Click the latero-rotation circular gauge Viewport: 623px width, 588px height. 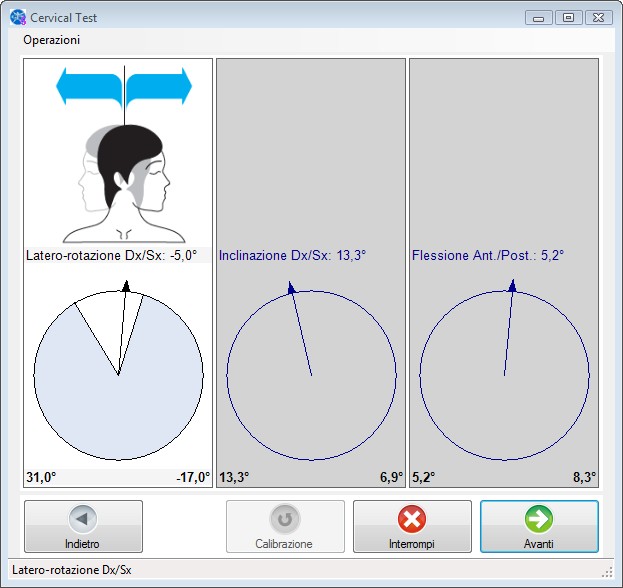(118, 375)
